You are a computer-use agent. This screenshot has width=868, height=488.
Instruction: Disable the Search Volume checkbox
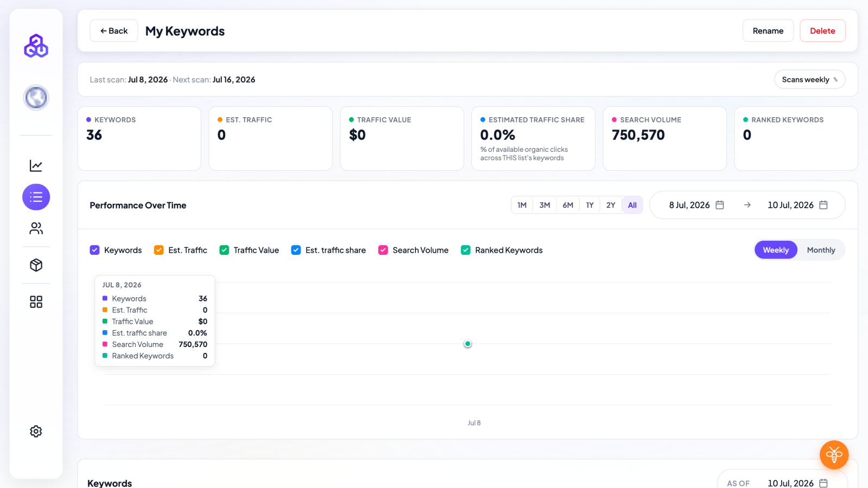[x=383, y=250]
